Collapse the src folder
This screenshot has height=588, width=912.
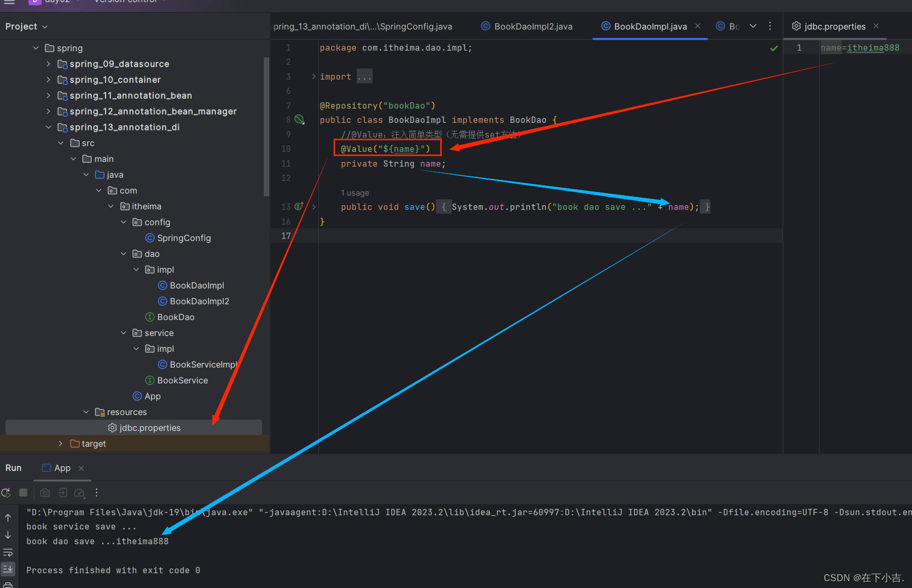(x=61, y=143)
